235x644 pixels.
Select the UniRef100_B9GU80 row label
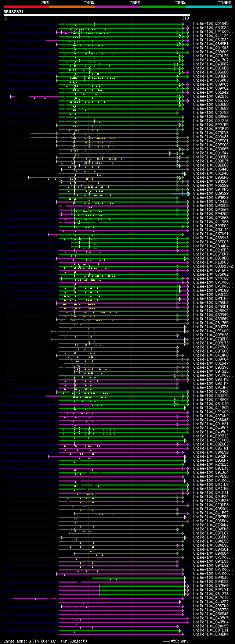coord(211,72)
